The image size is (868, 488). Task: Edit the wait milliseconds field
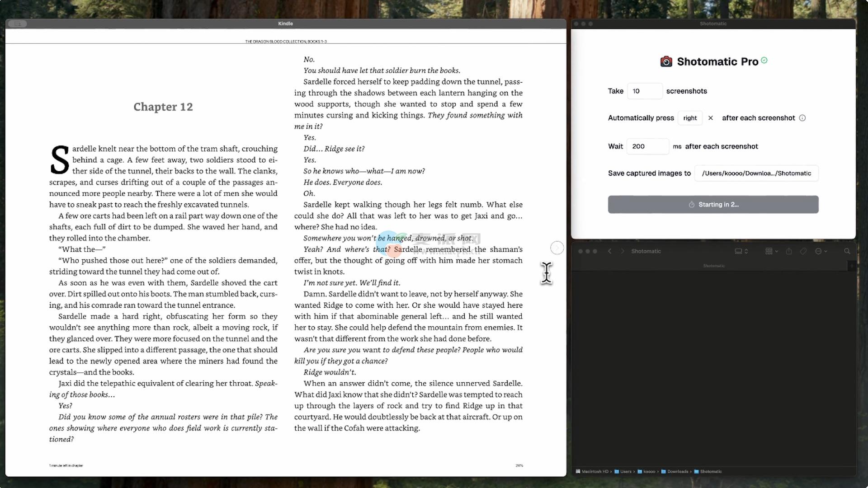point(647,146)
